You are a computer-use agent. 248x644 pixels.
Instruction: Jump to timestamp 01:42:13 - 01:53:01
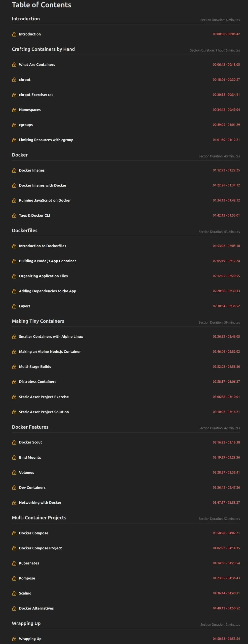click(x=226, y=215)
